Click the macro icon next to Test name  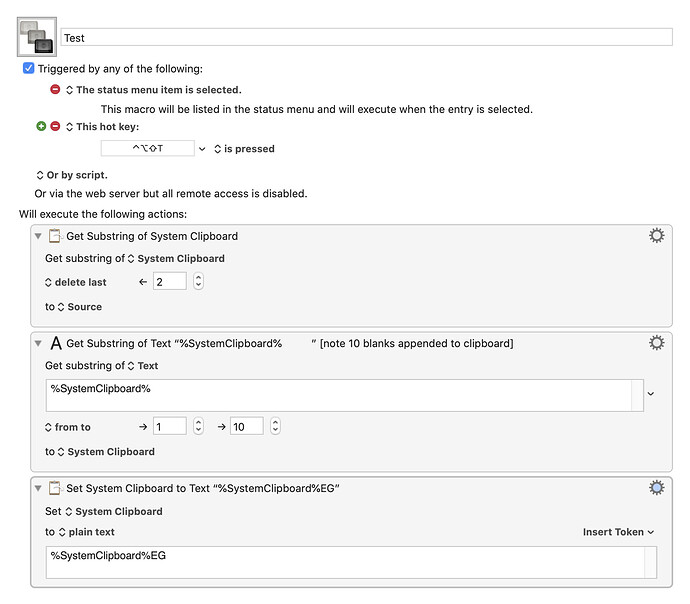(36, 37)
